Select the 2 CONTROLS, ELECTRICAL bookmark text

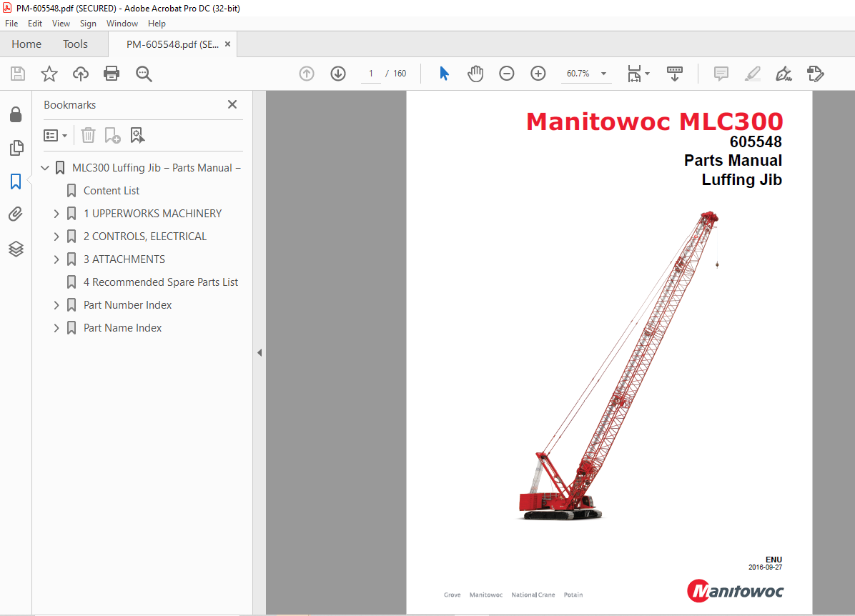point(145,237)
